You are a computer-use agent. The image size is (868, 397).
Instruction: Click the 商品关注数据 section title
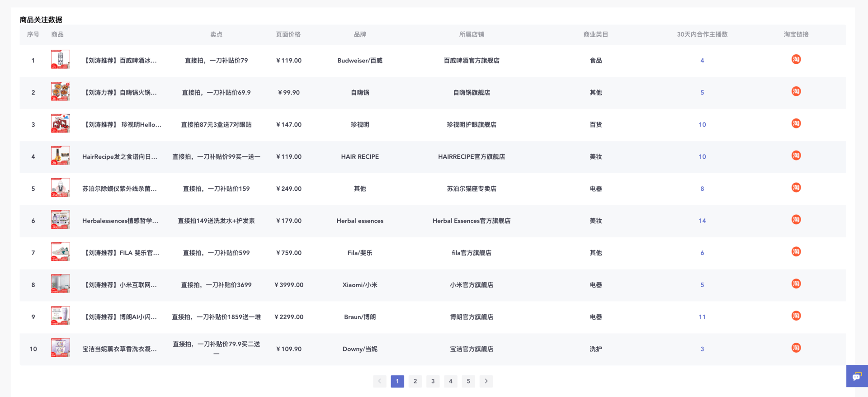[41, 20]
